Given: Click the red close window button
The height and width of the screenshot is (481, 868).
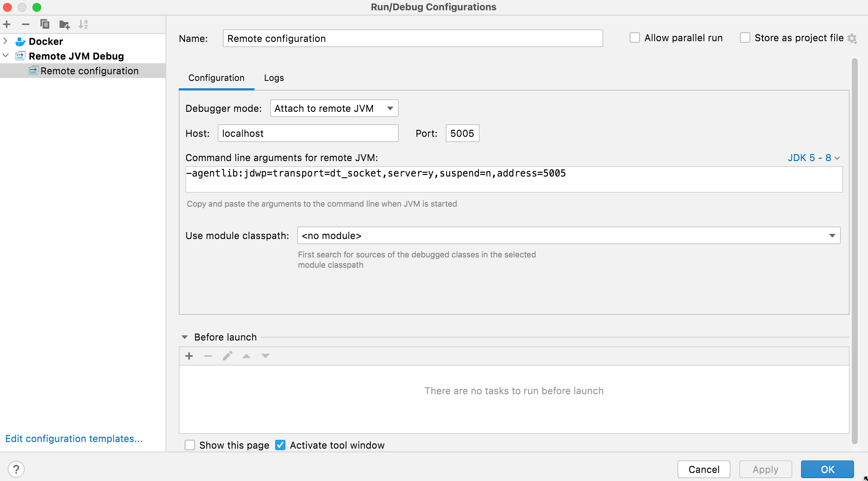Looking at the screenshot, I should tap(7, 7).
